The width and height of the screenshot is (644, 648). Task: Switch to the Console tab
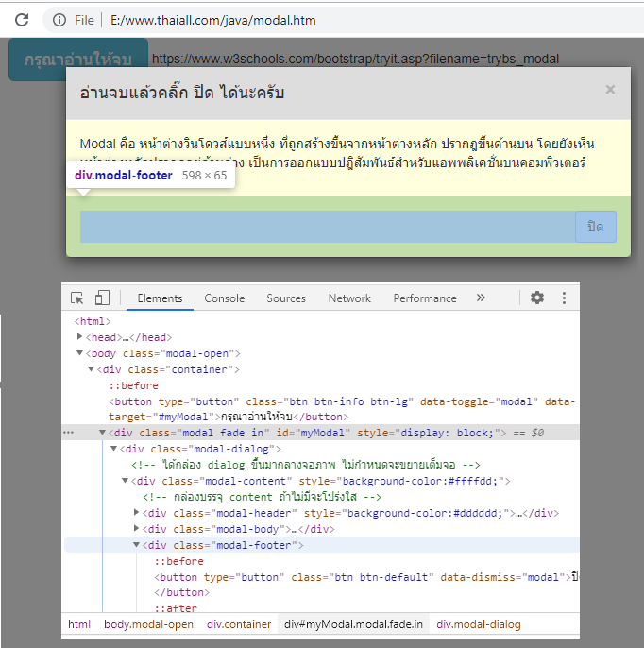pos(224,298)
